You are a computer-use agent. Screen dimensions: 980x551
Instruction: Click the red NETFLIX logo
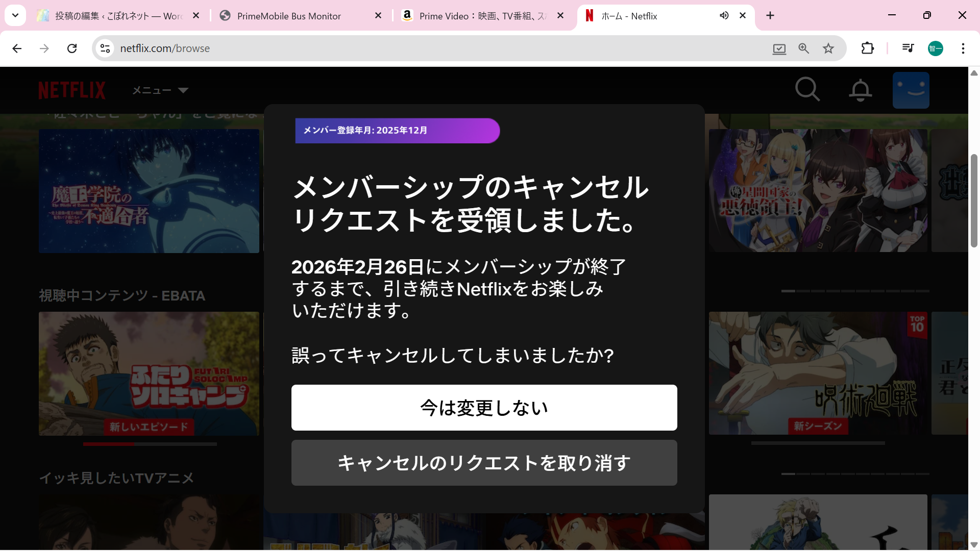[72, 90]
